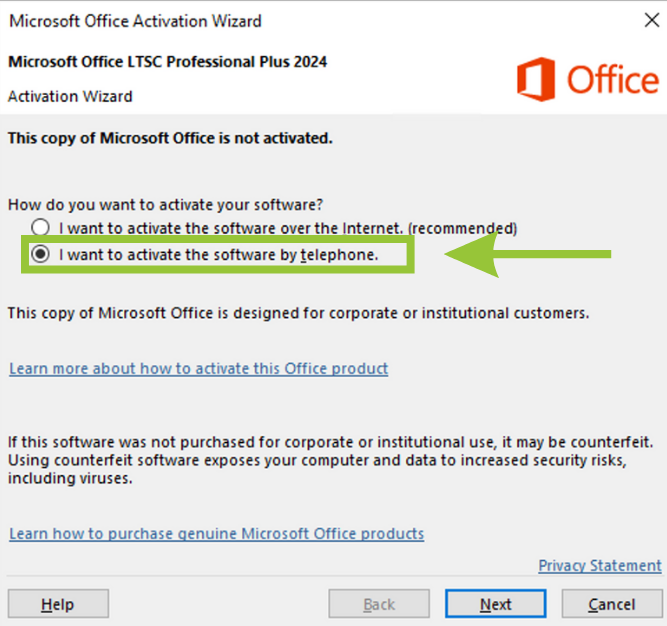Screen dimensions: 667x626
Task: Cancel the activation wizard
Action: click(612, 604)
